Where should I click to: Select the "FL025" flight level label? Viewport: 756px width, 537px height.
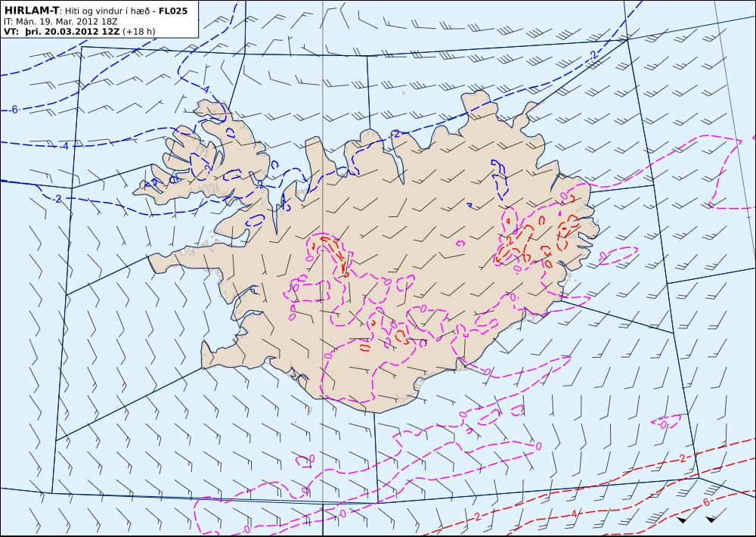(x=172, y=11)
